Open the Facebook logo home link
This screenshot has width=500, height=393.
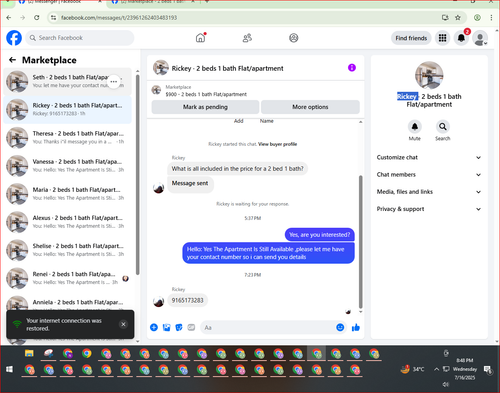14,38
